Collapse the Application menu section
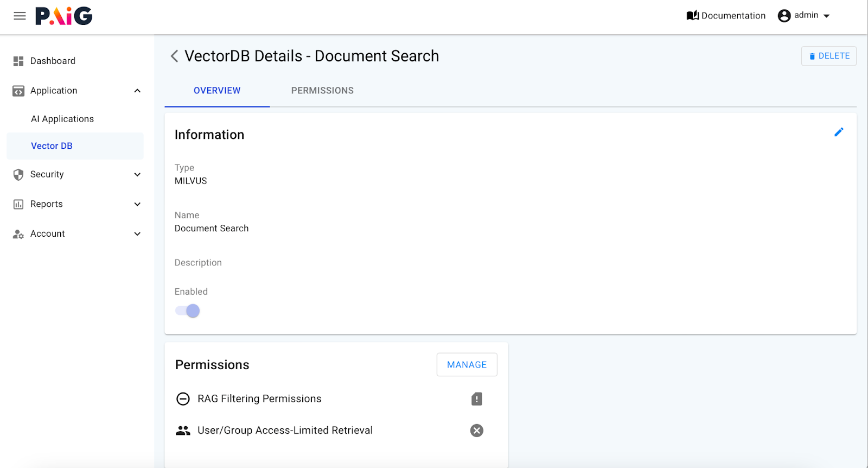Screen dimensions: 868x468 (x=137, y=91)
